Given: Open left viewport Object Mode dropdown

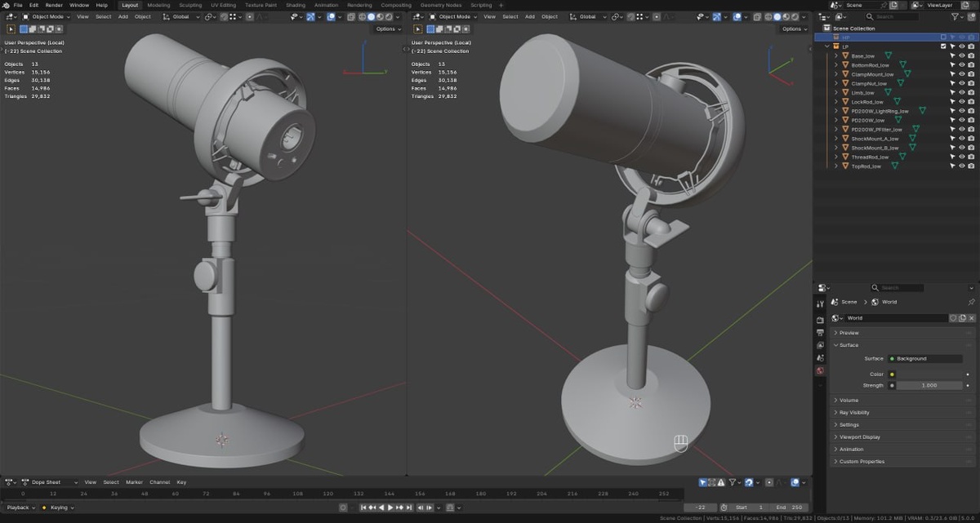Looking at the screenshot, I should (x=47, y=16).
